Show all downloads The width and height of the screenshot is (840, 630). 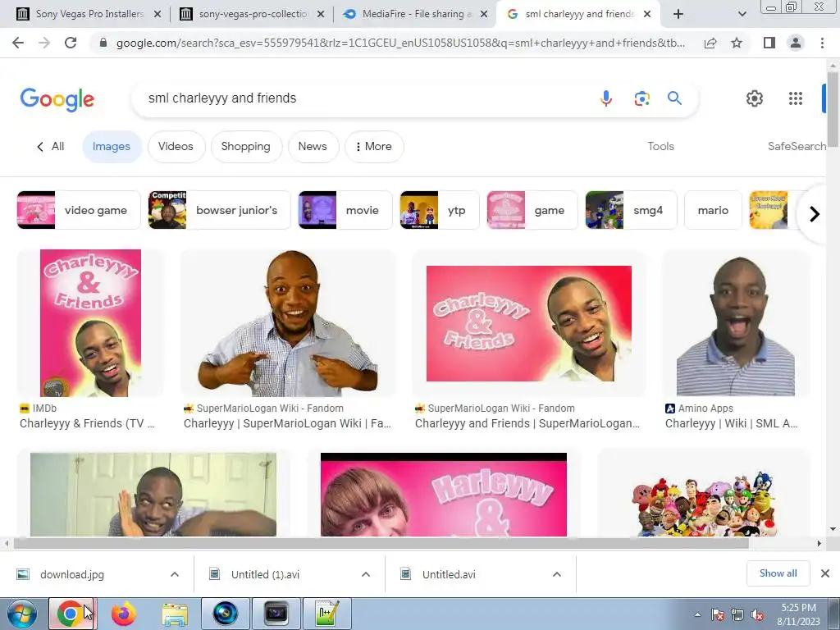tap(778, 573)
